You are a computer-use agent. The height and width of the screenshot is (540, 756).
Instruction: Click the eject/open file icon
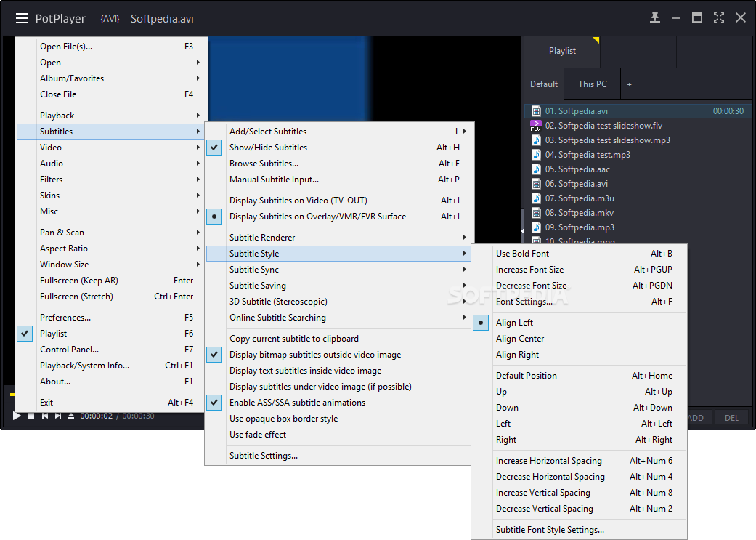(x=71, y=416)
